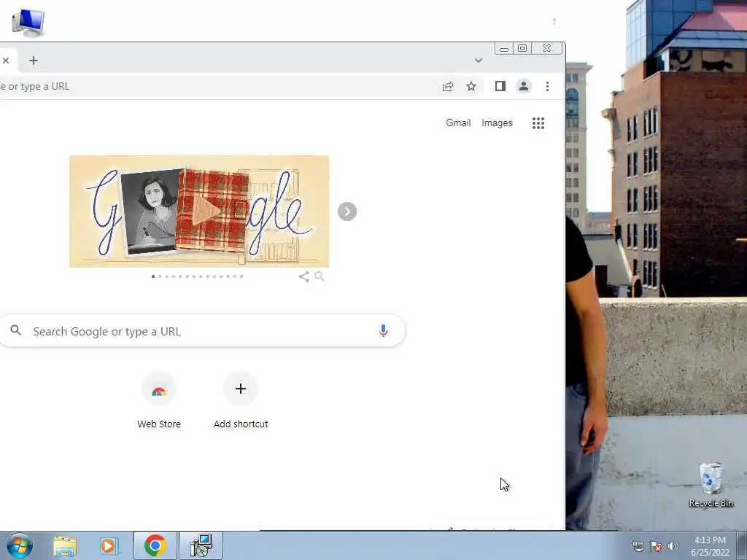Start voice search with microphone
The image size is (747, 560).
(x=383, y=331)
